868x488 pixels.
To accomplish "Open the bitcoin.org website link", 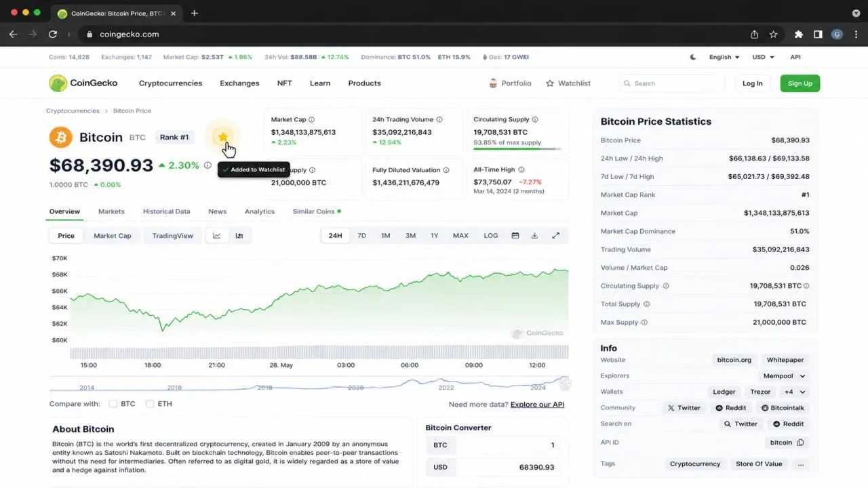I will (x=734, y=360).
